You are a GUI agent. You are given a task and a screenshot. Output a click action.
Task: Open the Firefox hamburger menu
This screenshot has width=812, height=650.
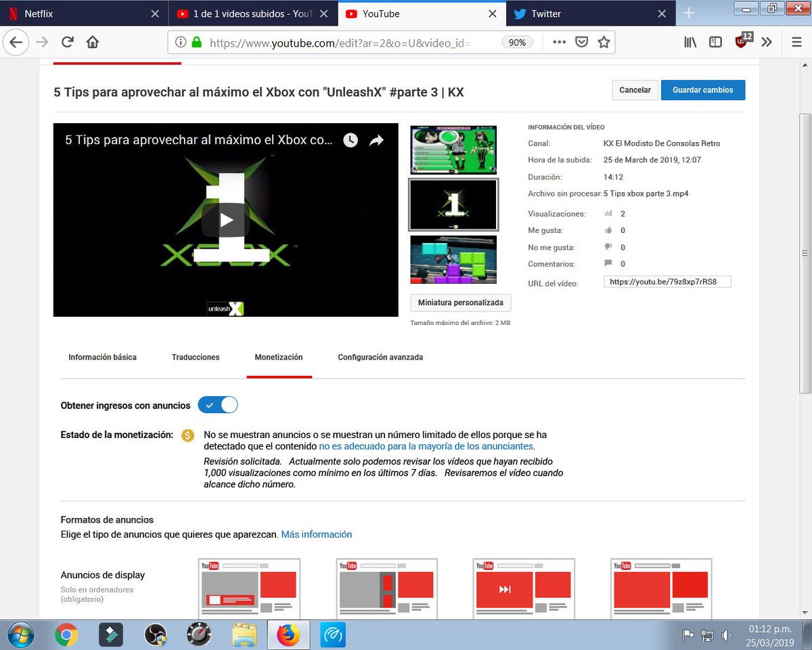pyautogui.click(x=796, y=42)
